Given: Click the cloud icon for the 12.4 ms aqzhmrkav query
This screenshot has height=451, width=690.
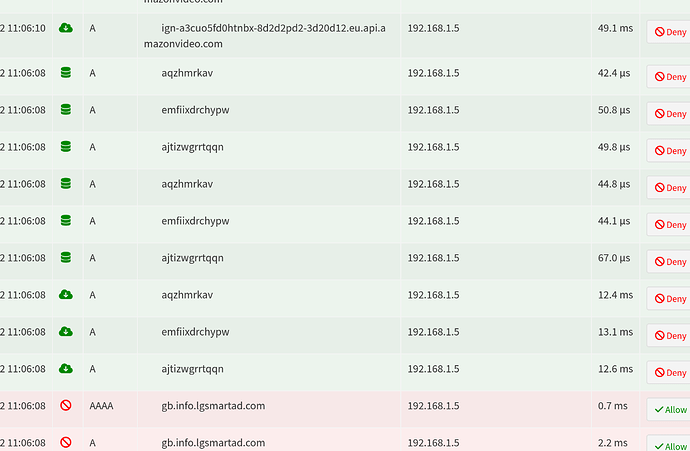Looking at the screenshot, I should [x=66, y=294].
